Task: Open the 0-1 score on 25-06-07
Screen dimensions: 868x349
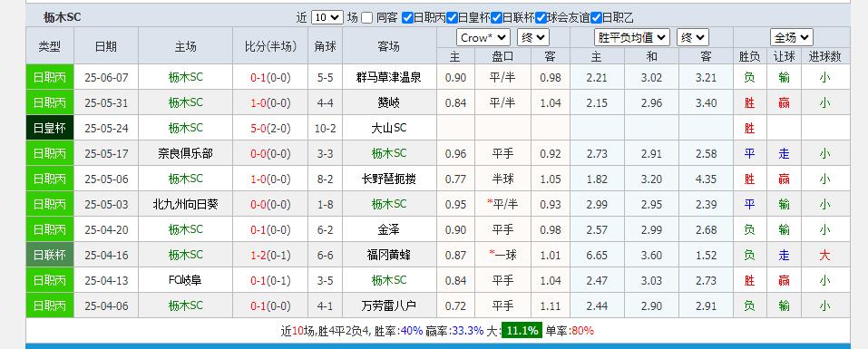Action: (258, 78)
